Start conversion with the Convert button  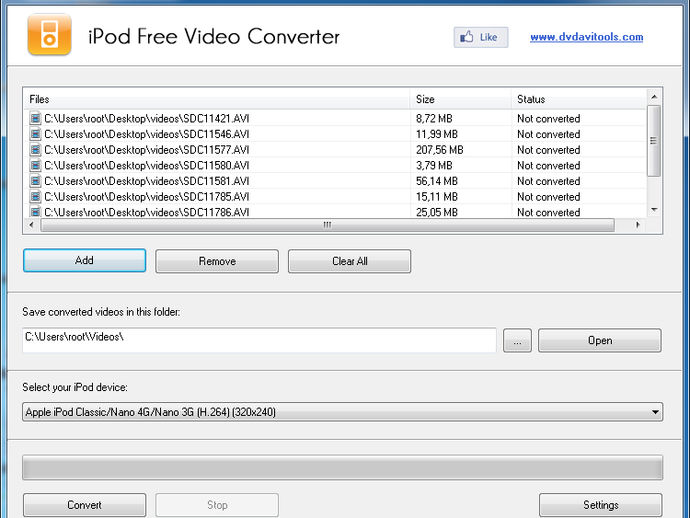[x=84, y=505]
